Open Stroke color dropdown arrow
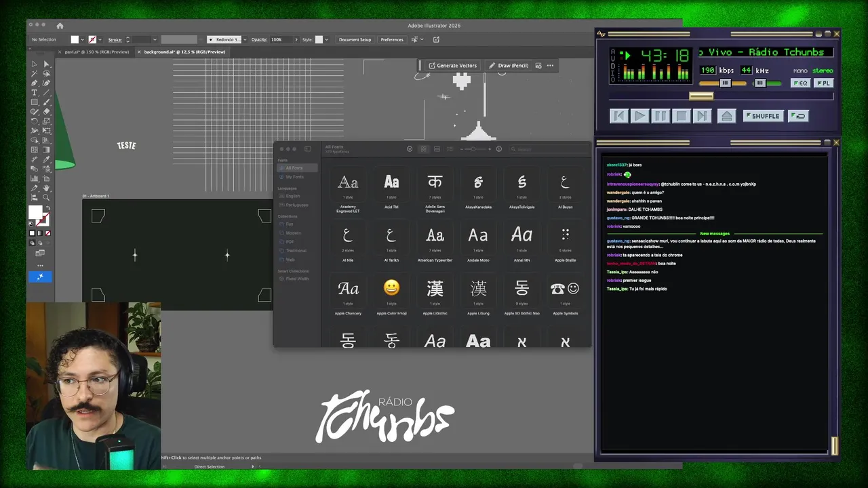Screen dimensions: 868x488 (x=100, y=39)
